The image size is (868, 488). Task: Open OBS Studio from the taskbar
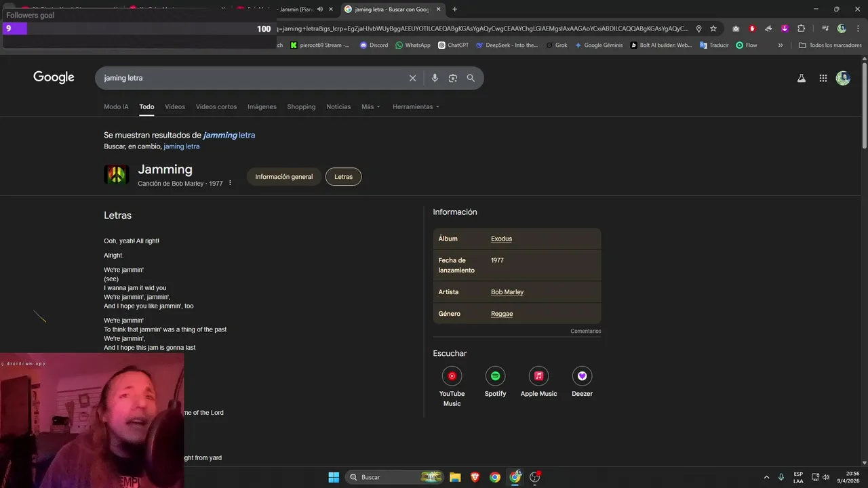click(535, 477)
